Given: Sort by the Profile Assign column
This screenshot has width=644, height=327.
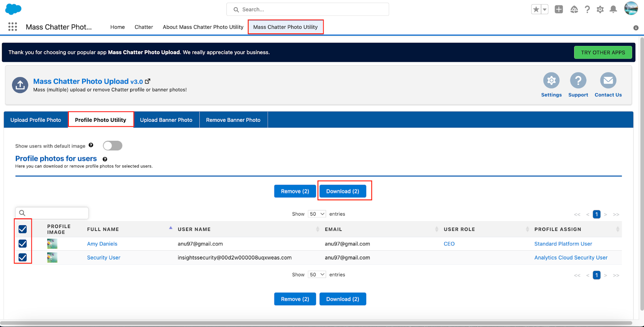Looking at the screenshot, I should click(x=617, y=229).
